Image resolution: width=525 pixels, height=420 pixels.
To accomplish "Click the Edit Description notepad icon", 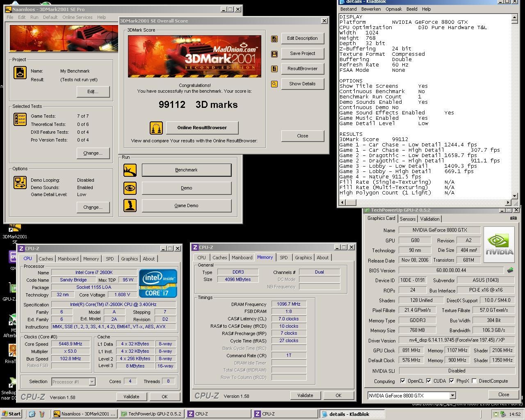I will pos(274,39).
